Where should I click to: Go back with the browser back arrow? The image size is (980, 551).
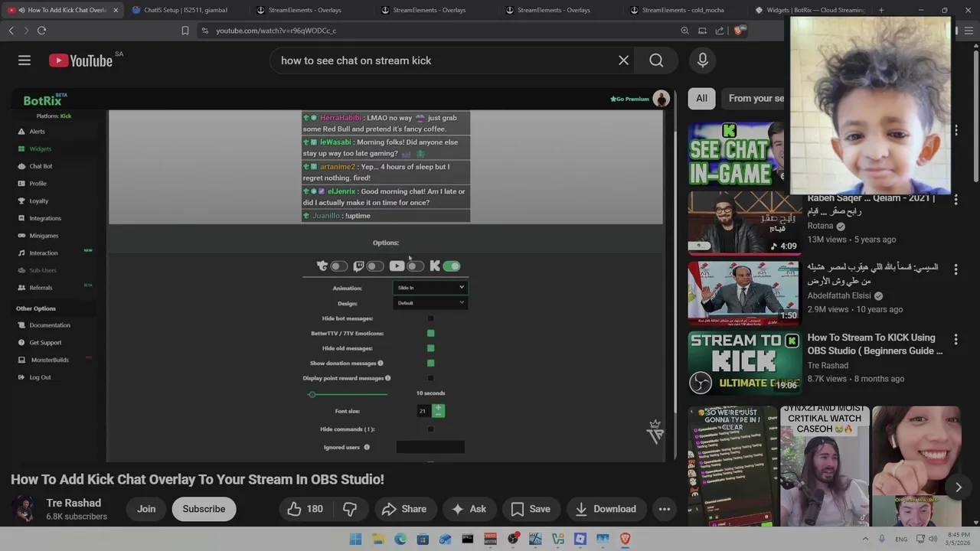pyautogui.click(x=11, y=31)
